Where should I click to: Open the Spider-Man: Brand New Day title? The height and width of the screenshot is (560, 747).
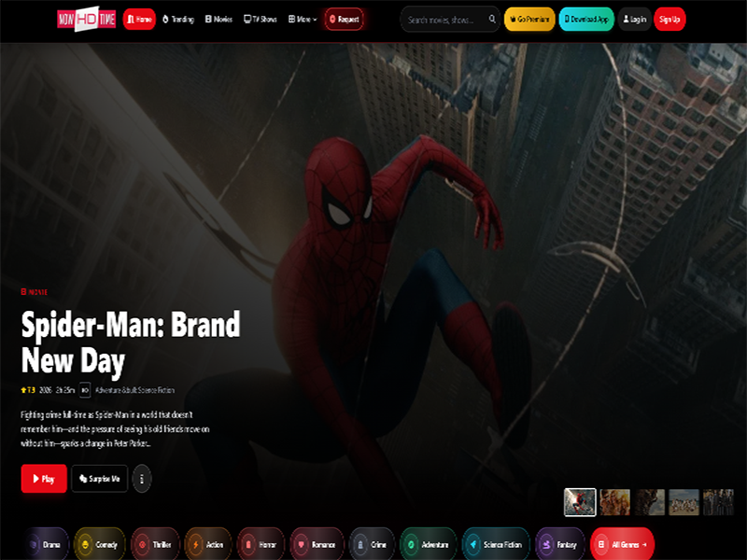click(x=131, y=342)
